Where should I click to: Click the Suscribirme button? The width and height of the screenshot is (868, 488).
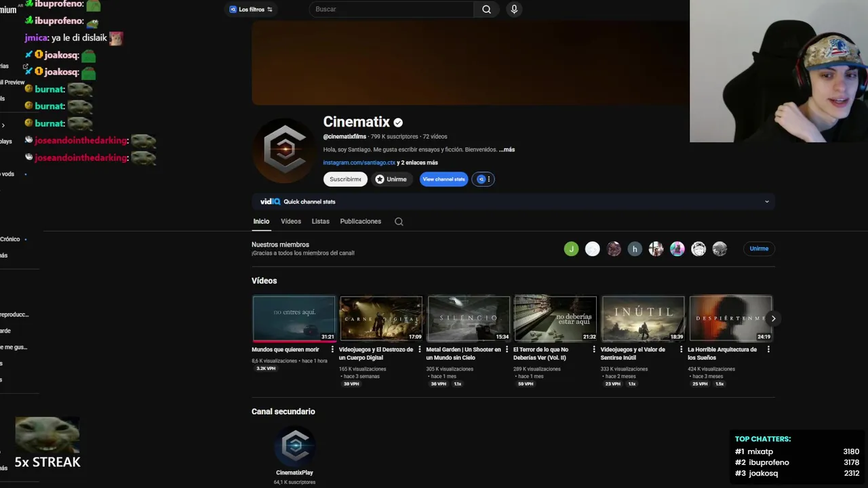(345, 179)
